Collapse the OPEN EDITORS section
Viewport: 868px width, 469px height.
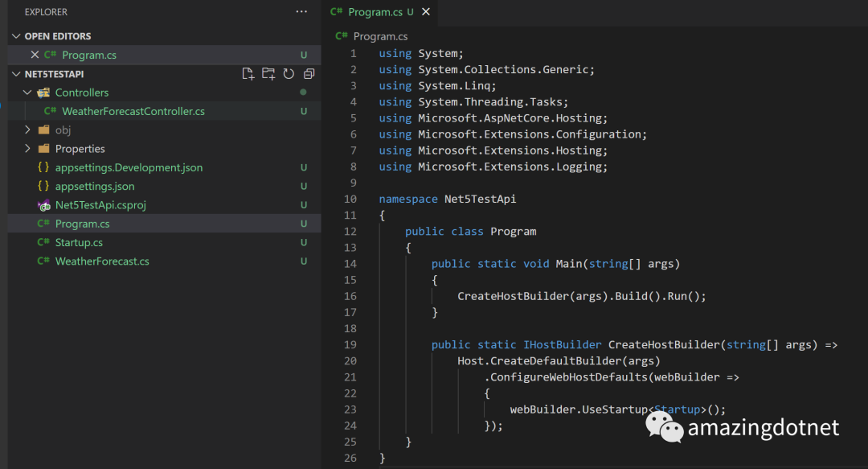[16, 36]
